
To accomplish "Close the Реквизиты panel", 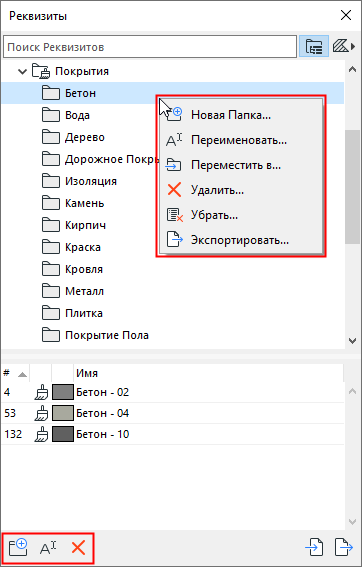I will click(346, 16).
